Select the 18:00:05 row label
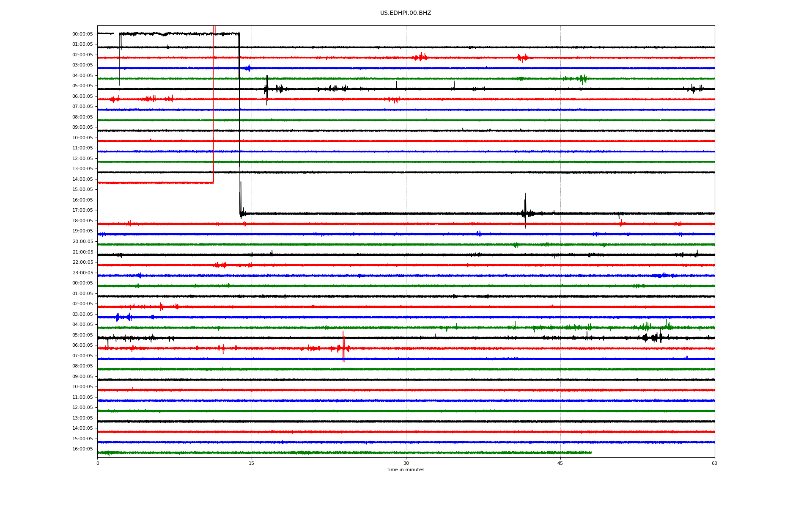 [82, 221]
